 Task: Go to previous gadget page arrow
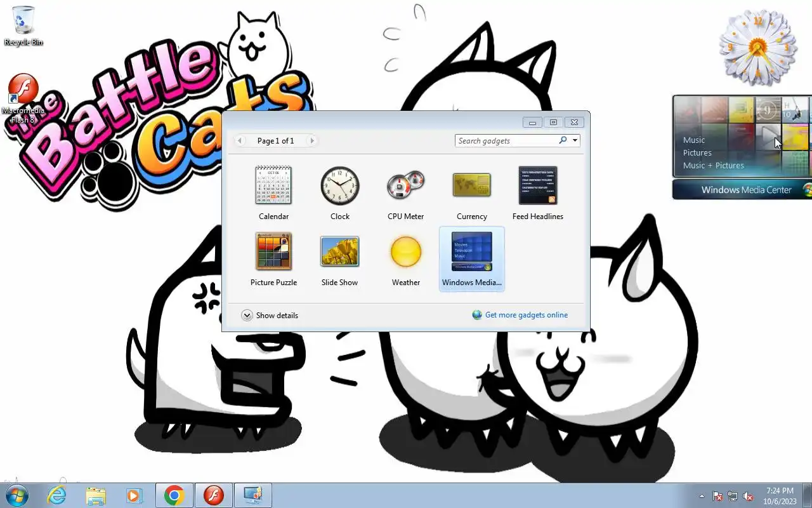(240, 140)
